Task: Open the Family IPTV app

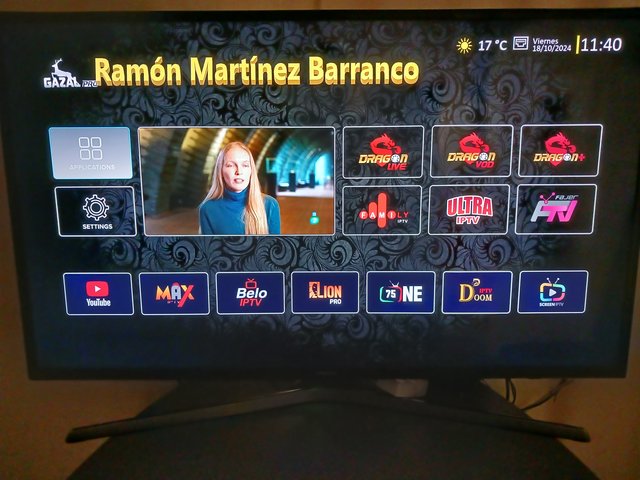Action: [382, 210]
